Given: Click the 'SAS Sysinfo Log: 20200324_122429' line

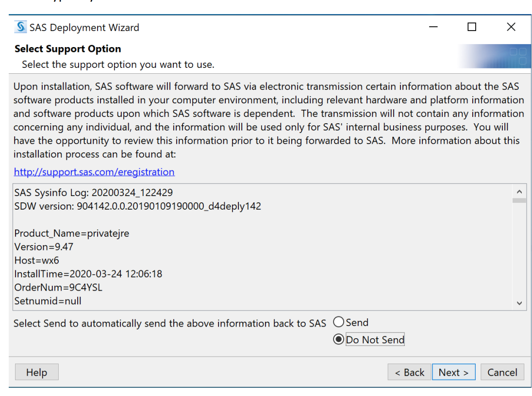Looking at the screenshot, I should tap(93, 192).
